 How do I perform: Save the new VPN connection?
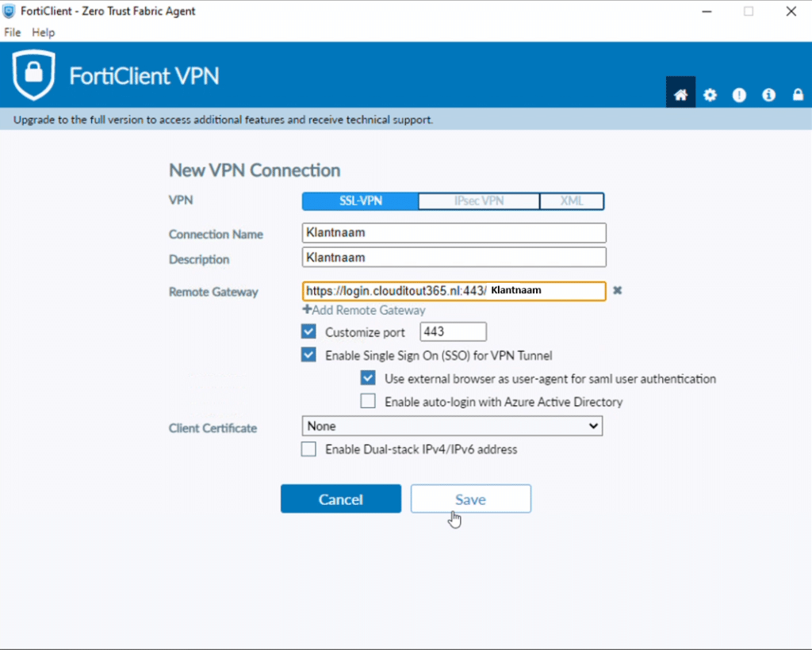coord(471,499)
